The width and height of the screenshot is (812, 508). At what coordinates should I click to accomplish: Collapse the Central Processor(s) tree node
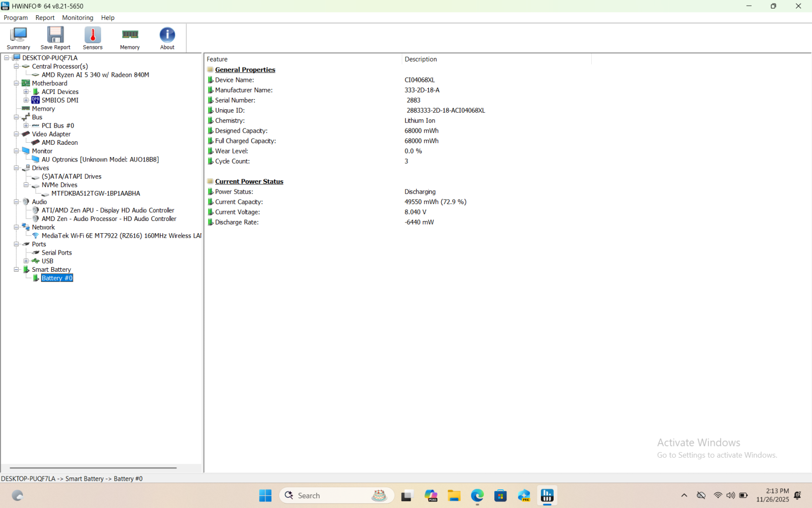pyautogui.click(x=16, y=67)
